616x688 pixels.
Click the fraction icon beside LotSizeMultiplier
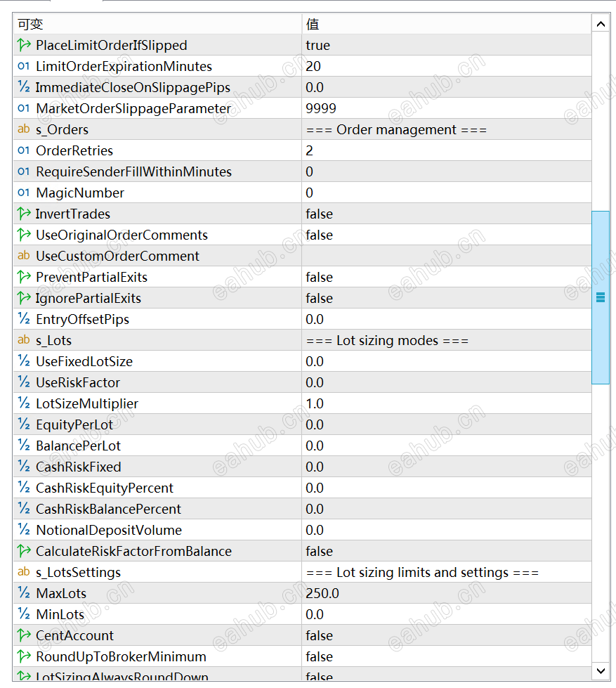[24, 403]
